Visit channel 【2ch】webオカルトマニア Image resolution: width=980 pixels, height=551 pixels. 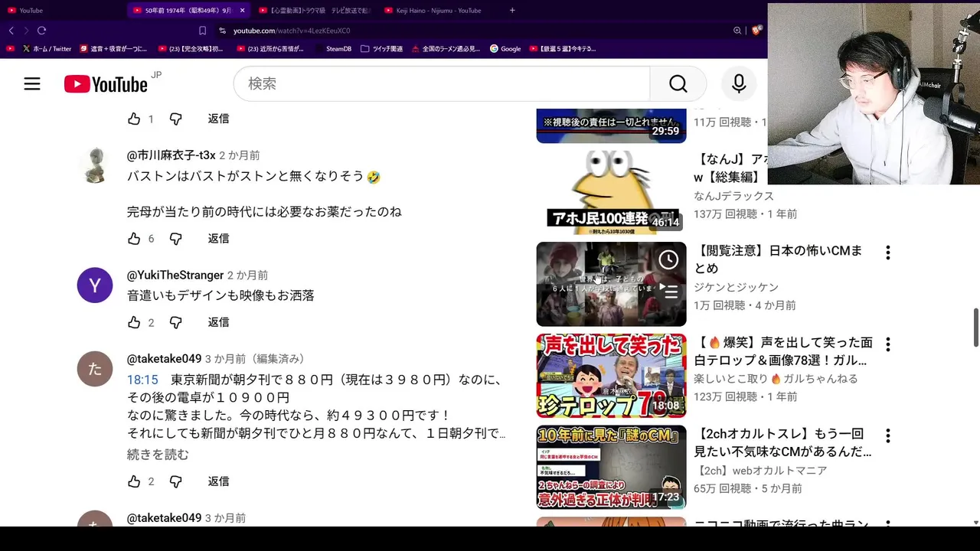(x=761, y=471)
